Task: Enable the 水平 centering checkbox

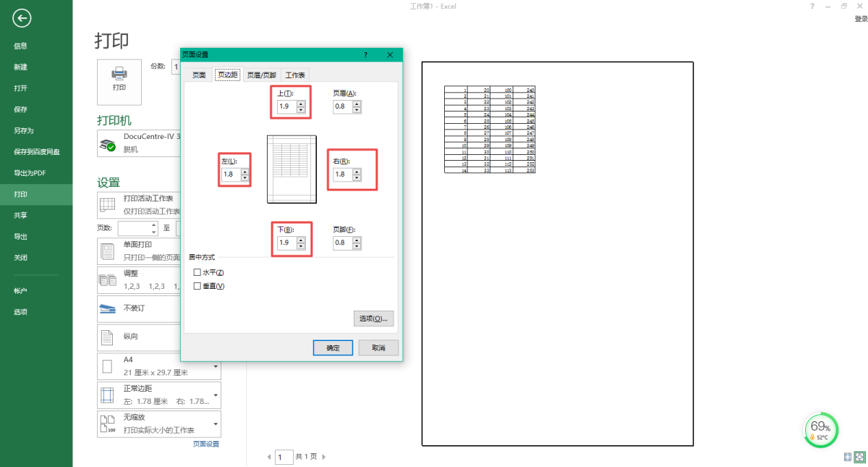Action: [x=197, y=272]
